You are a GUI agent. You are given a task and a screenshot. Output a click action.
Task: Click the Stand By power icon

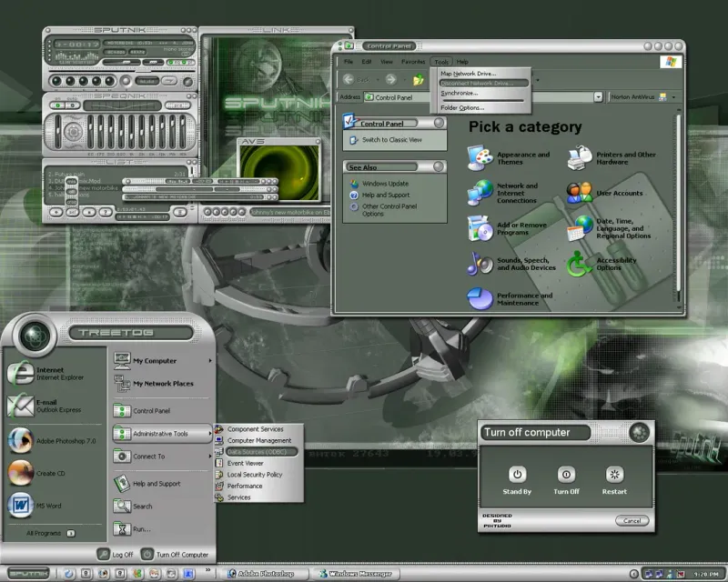pos(517,475)
